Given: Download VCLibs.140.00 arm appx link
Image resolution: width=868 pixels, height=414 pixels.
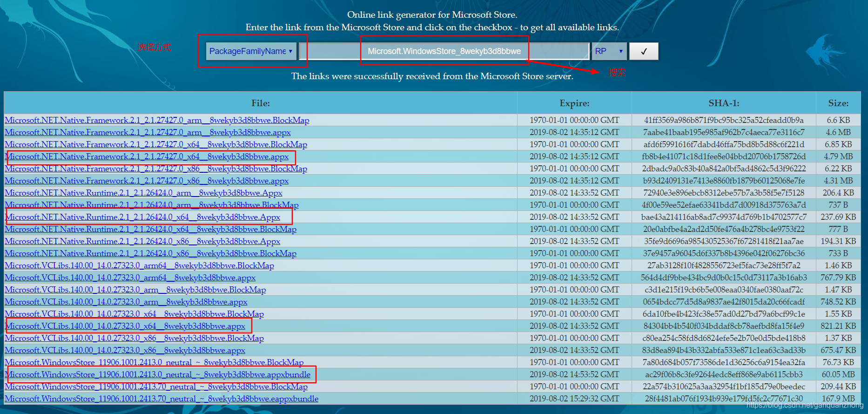Looking at the screenshot, I should (126, 302).
